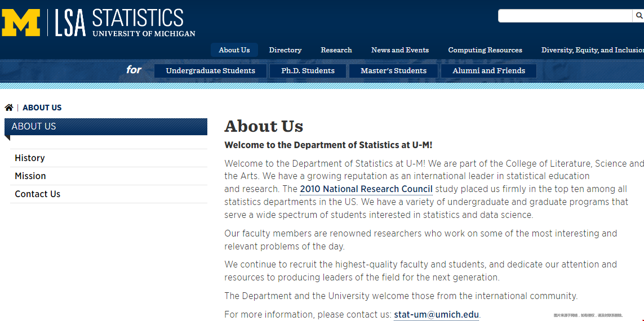
Task: Select the Alumni and Friends button
Action: [x=488, y=70]
